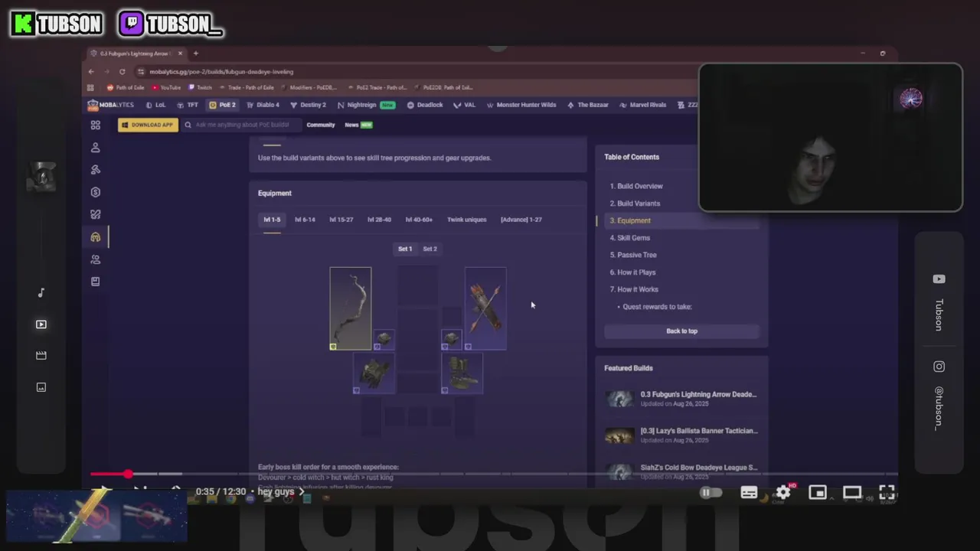Enter fullscreen in the video player
980x551 pixels.
pyautogui.click(x=887, y=492)
